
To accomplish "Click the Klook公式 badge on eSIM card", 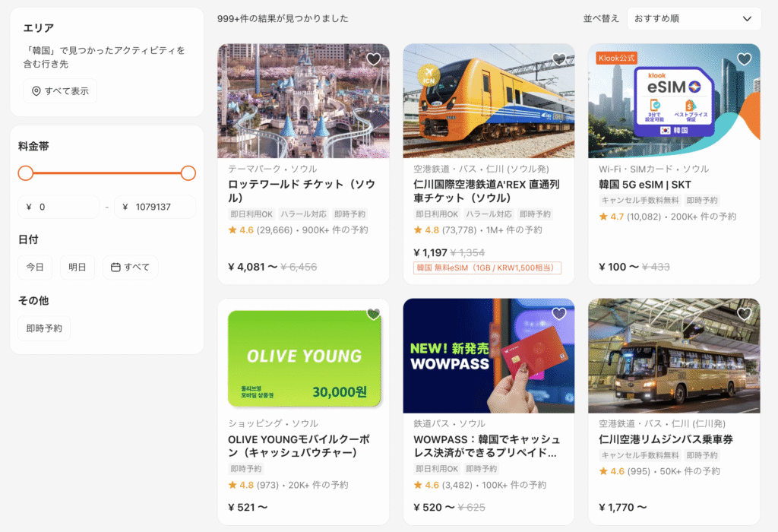I will pos(616,58).
